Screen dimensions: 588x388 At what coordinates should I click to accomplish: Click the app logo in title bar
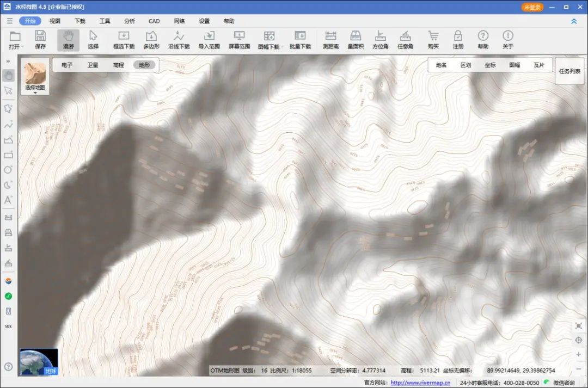tap(7, 7)
